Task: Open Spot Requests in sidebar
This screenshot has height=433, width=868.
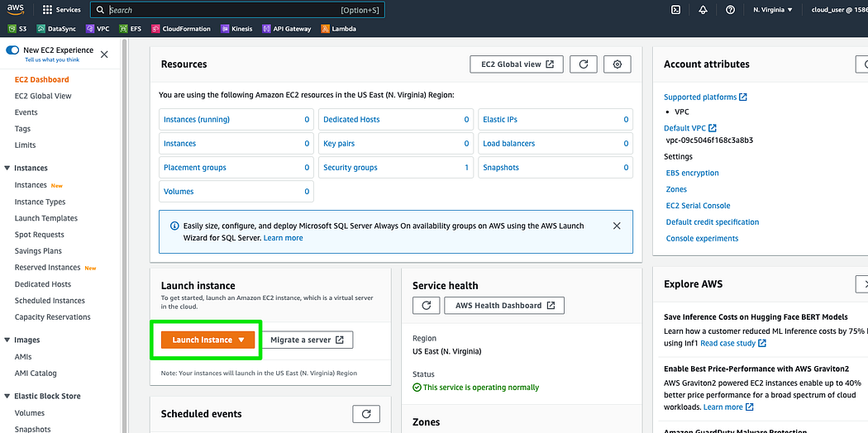Action: click(40, 235)
